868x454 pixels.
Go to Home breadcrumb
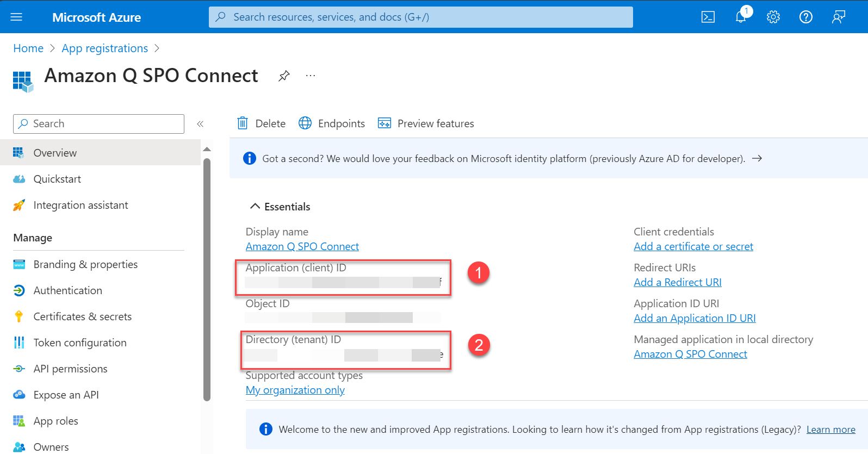28,48
